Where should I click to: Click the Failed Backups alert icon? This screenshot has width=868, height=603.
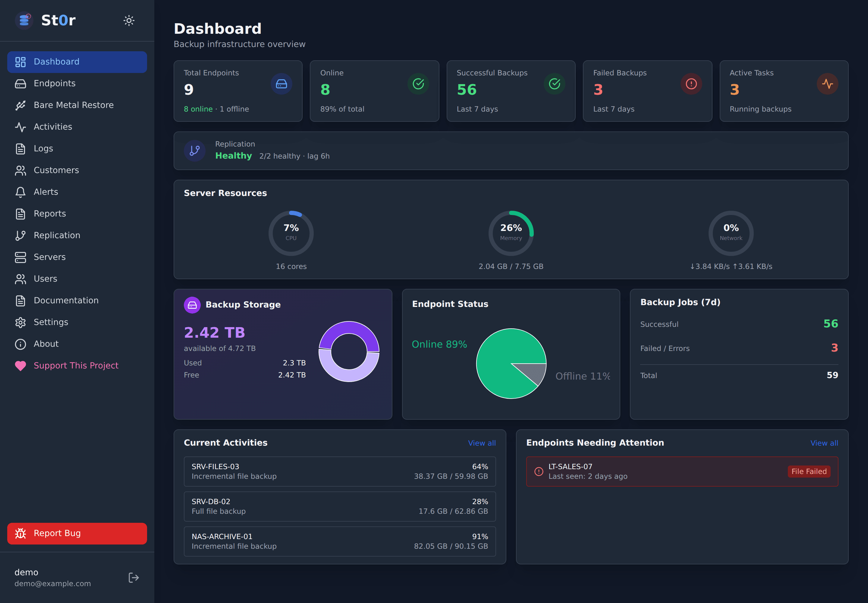[691, 84]
